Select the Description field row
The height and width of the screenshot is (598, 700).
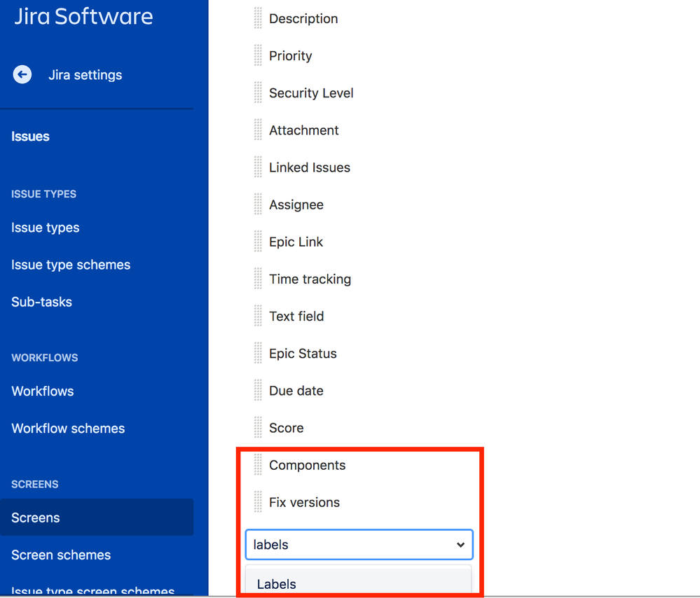tap(303, 18)
